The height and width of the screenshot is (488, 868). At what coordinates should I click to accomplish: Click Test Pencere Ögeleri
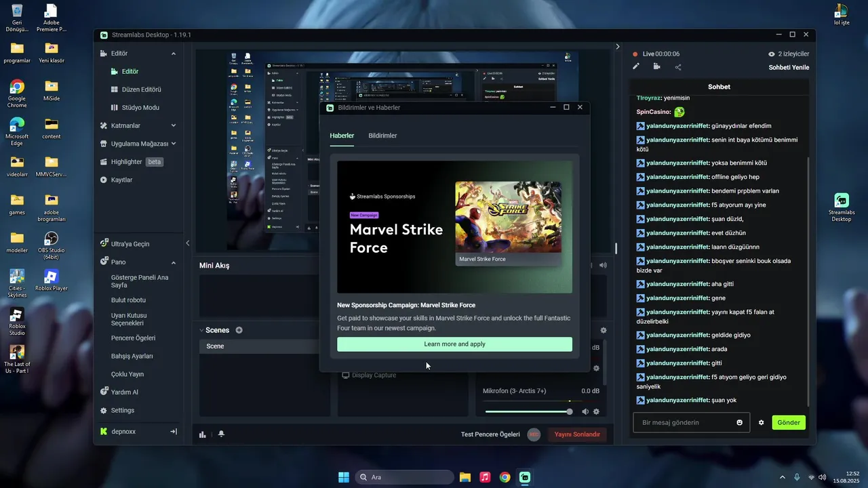490,434
